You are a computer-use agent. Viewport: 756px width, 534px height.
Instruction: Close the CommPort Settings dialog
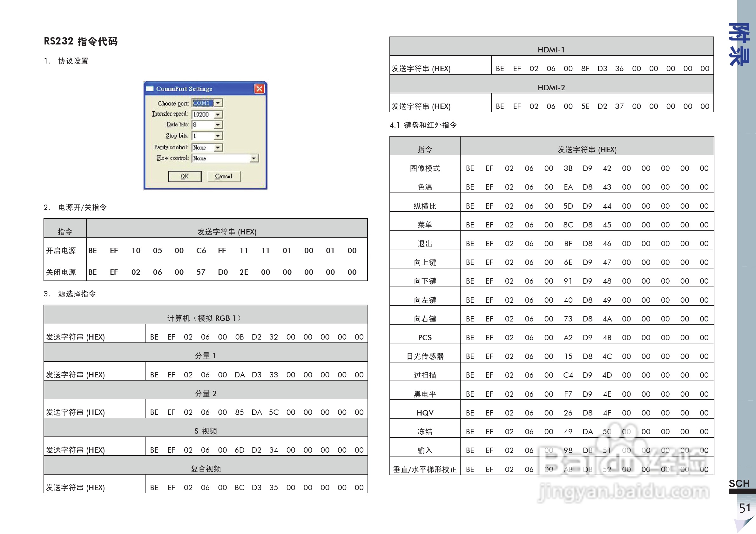tap(260, 88)
